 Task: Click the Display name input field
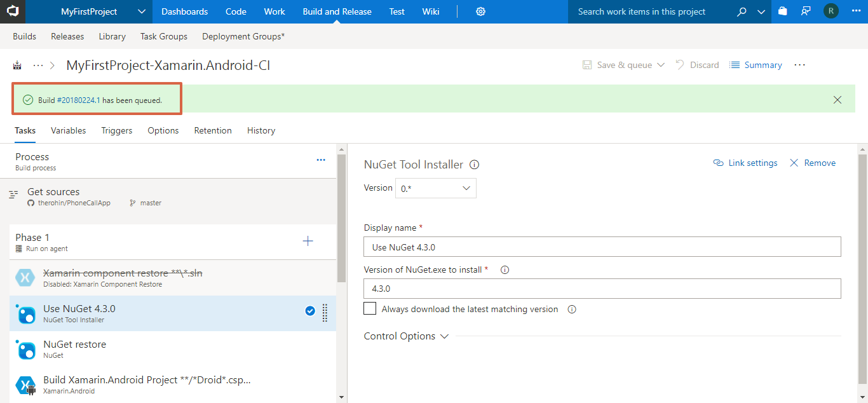pos(602,247)
